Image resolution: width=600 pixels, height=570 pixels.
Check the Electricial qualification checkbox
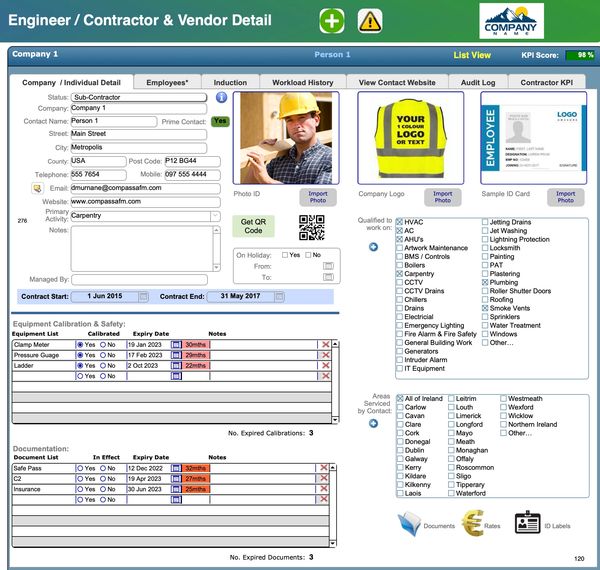point(401,317)
